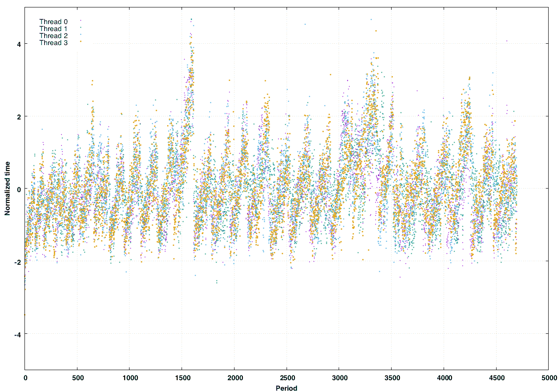Image resolution: width=560 pixels, height=392 pixels.
Task: Toggle the Thread 2 legend entry
Action: point(53,35)
